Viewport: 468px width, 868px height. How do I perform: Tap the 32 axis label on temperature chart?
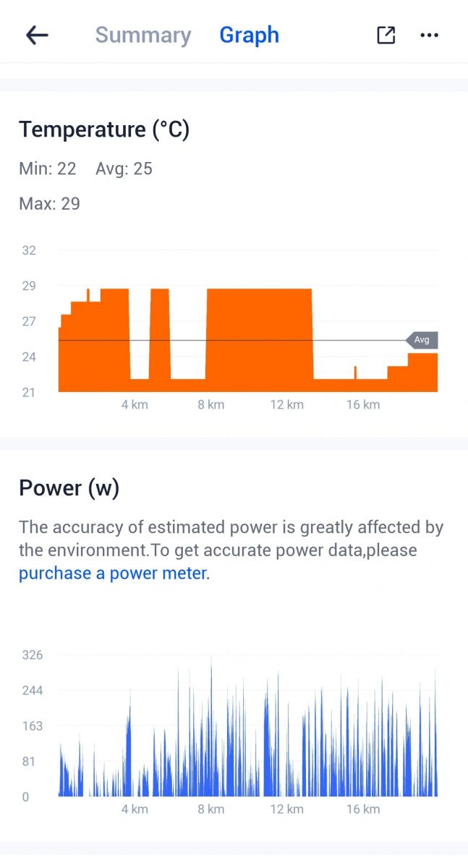(29, 250)
